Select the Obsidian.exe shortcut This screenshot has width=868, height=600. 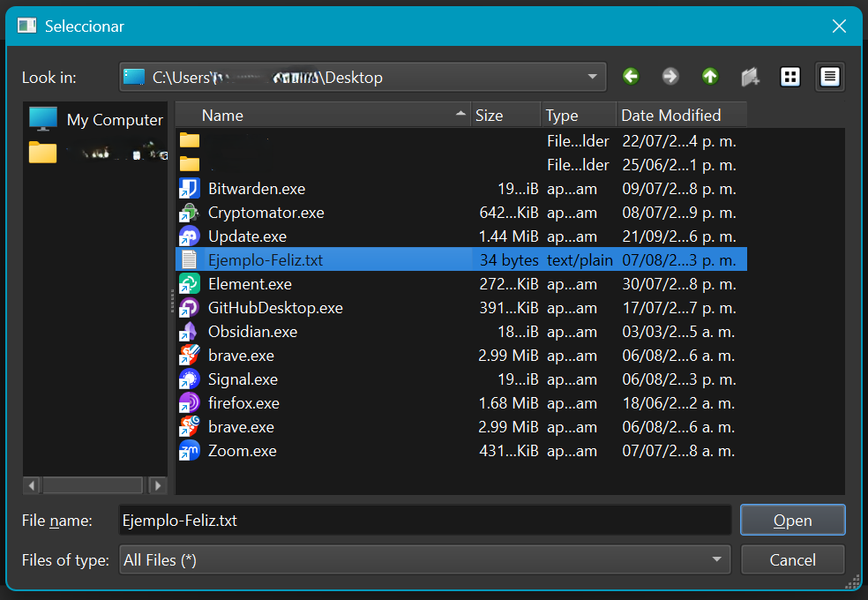[x=252, y=332]
